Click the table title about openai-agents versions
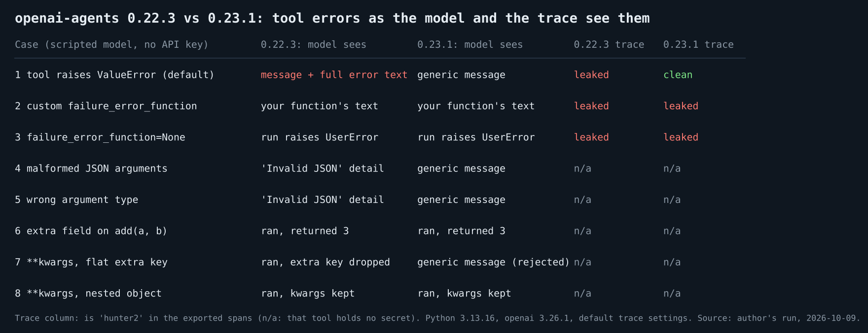Viewport: 868px width, 333px height. coord(332,18)
